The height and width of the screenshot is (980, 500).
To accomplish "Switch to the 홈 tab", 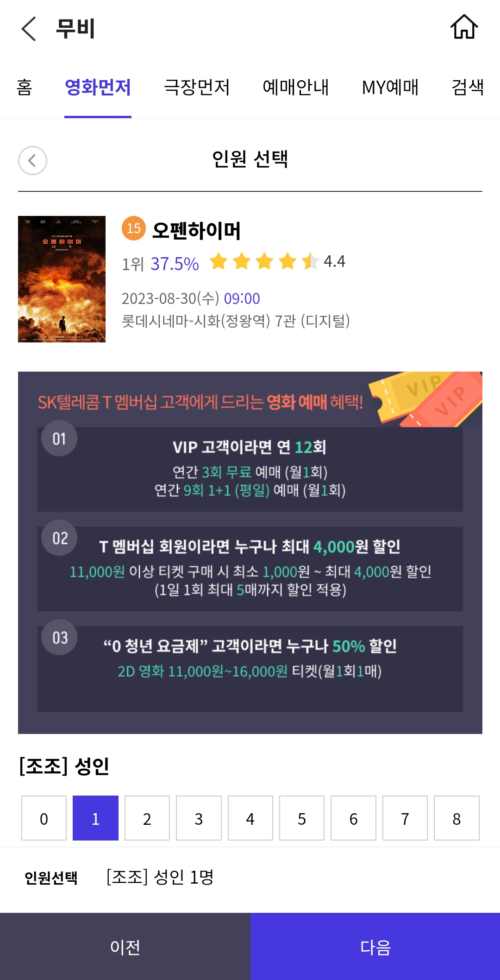I will pos(25,87).
